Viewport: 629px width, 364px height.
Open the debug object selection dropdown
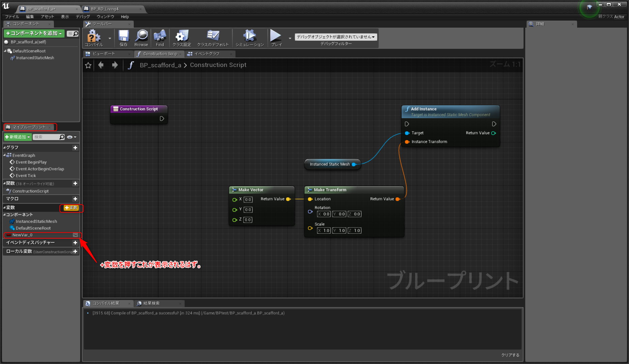click(336, 37)
